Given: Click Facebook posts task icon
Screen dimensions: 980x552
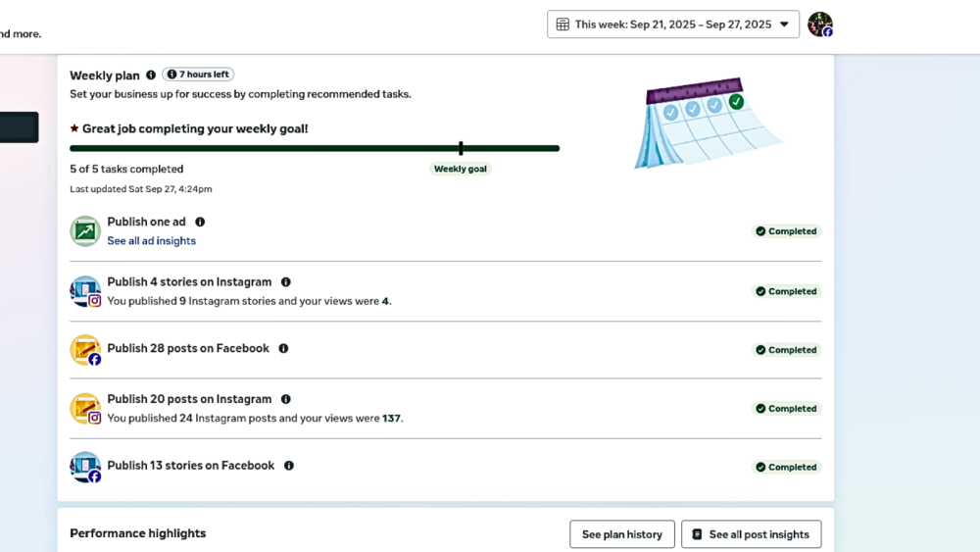Looking at the screenshot, I should (x=85, y=350).
